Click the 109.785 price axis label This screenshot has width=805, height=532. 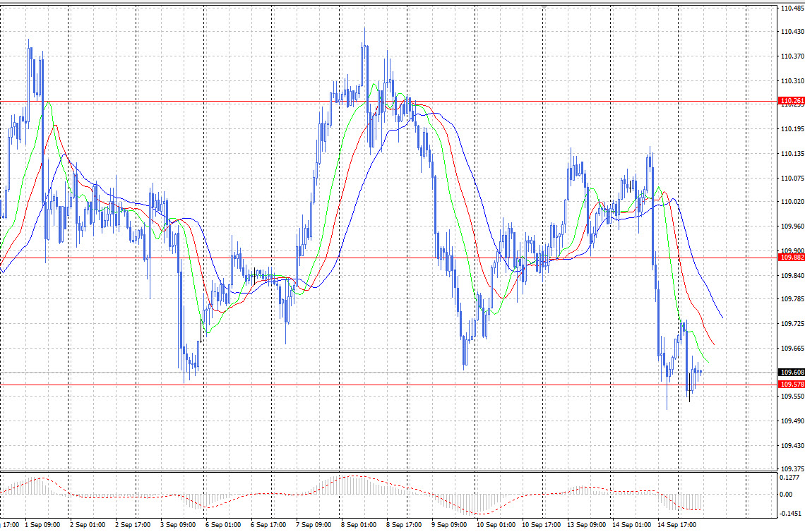(x=792, y=299)
